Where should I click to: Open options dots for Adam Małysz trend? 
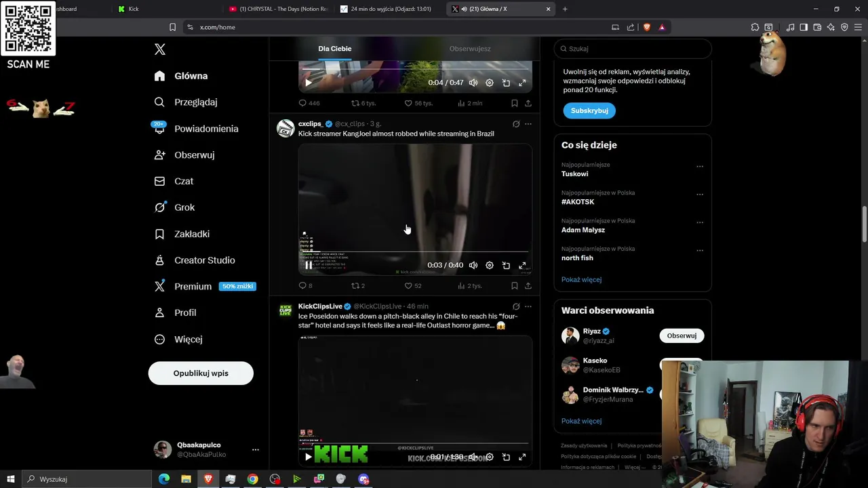[x=700, y=222]
